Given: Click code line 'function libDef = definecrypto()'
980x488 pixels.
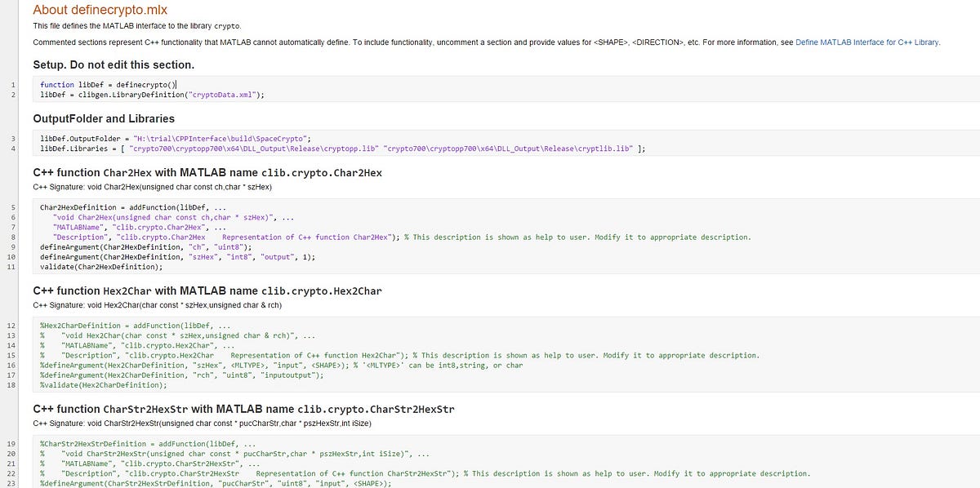Looking at the screenshot, I should [108, 84].
